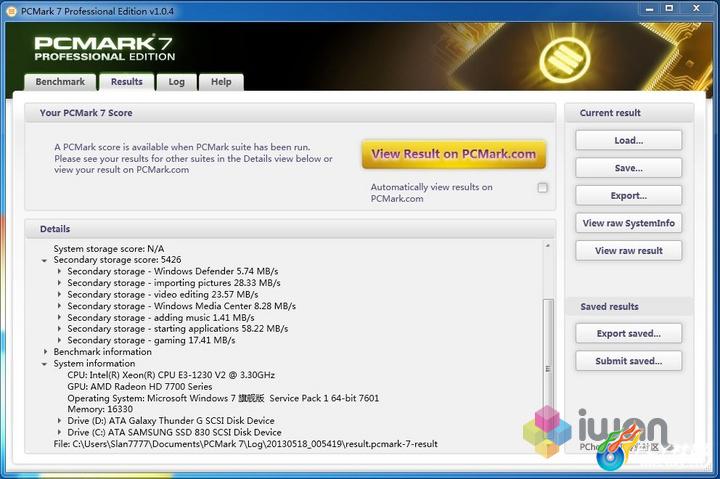Viewport: 720px width, 479px height.
Task: Select the System storage score: N/A line
Action: [109, 248]
